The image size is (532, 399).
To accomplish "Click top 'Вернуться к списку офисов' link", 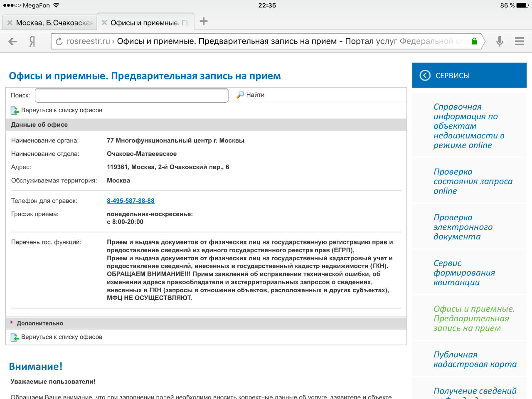I will [61, 110].
